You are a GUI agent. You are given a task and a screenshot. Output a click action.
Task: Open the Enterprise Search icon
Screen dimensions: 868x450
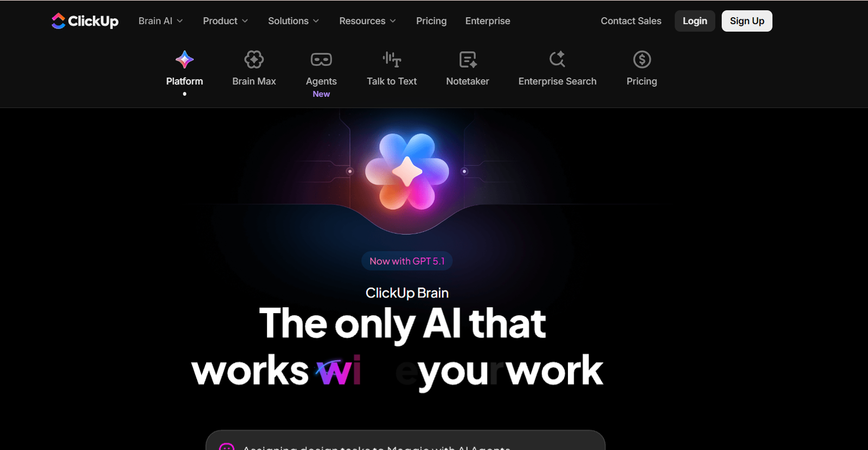click(x=557, y=59)
